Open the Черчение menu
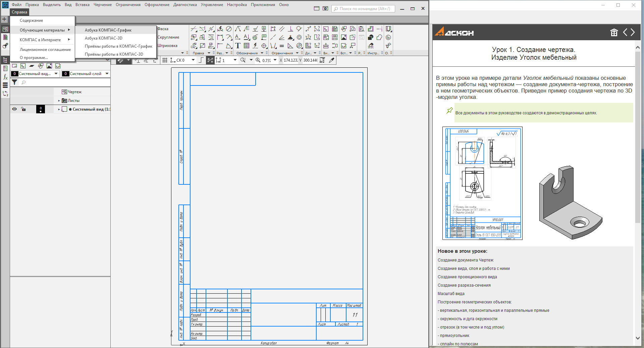This screenshot has width=644, height=348. (103, 5)
